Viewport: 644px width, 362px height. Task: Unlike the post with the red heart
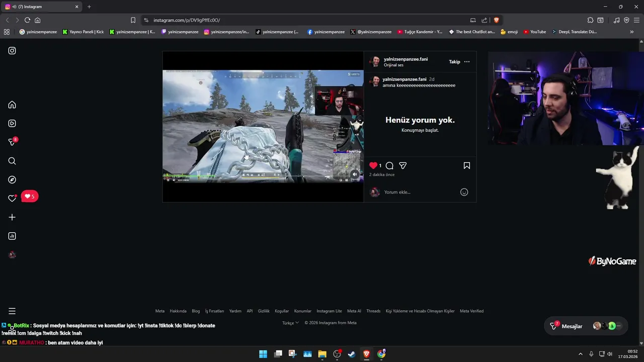click(x=373, y=165)
